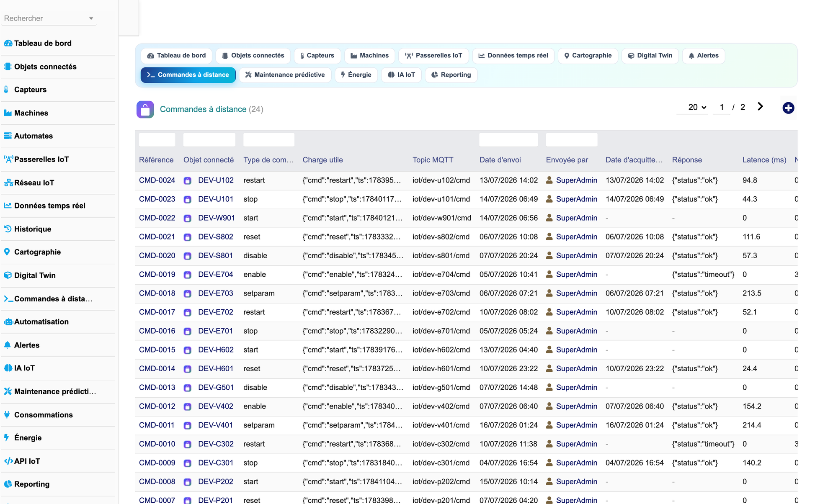Click the Machines factory sidebar icon
Screen dimensions: 815x504
click(x=8, y=113)
